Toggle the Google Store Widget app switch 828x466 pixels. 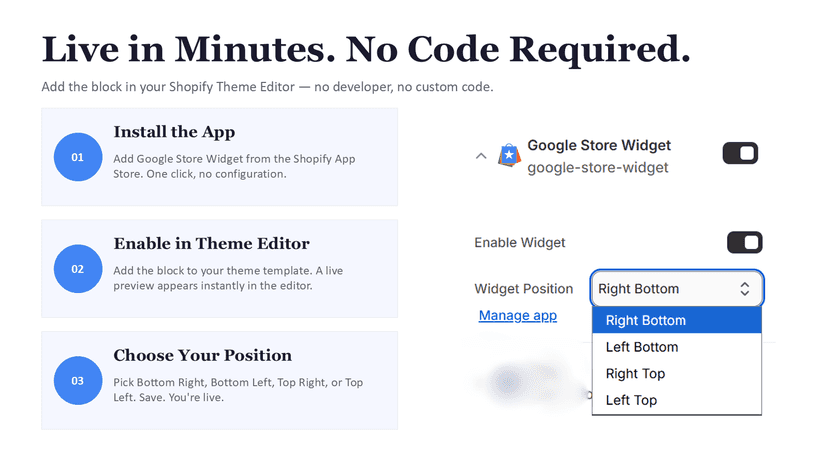740,153
